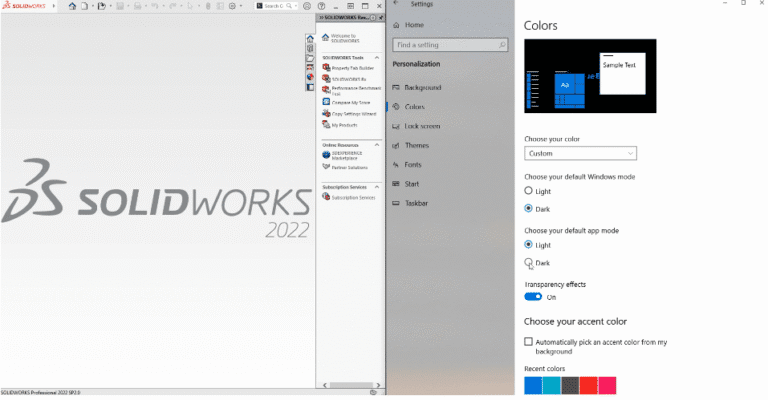Create a new document in SolidWorks

point(84,6)
